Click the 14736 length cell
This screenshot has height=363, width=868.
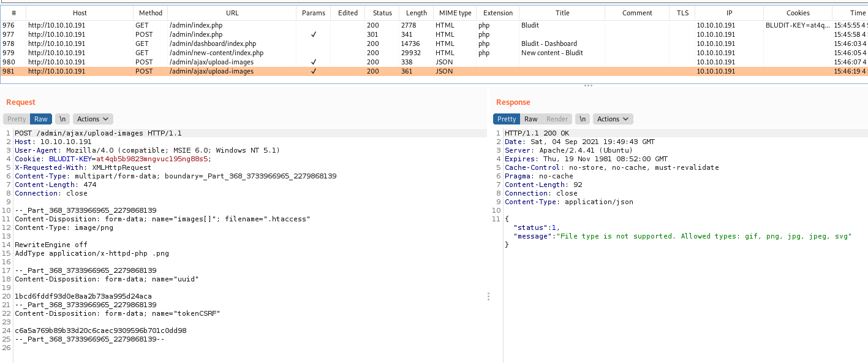click(x=410, y=44)
